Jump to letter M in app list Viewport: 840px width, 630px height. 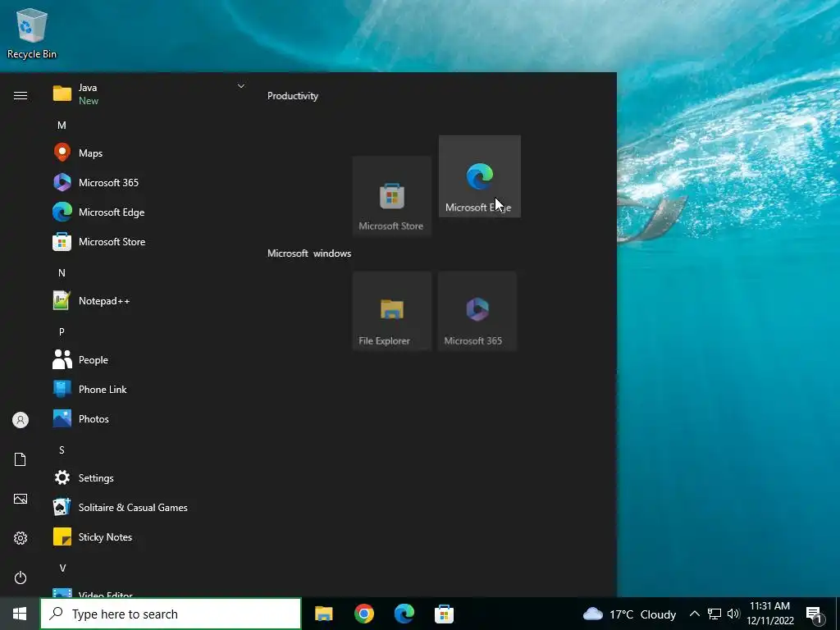[x=62, y=126]
